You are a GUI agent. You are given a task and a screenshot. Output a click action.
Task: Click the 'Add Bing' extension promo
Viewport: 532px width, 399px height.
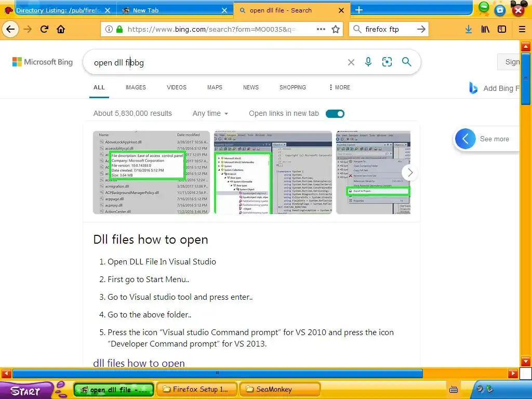(494, 88)
